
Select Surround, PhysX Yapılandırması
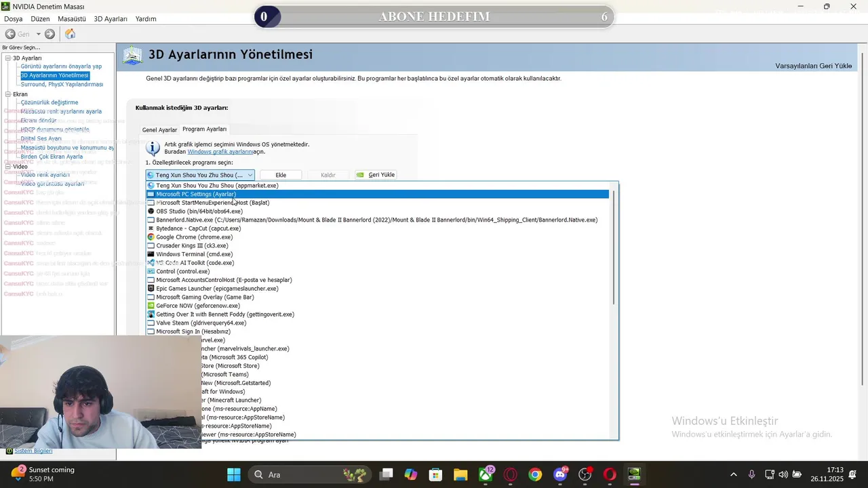62,85
